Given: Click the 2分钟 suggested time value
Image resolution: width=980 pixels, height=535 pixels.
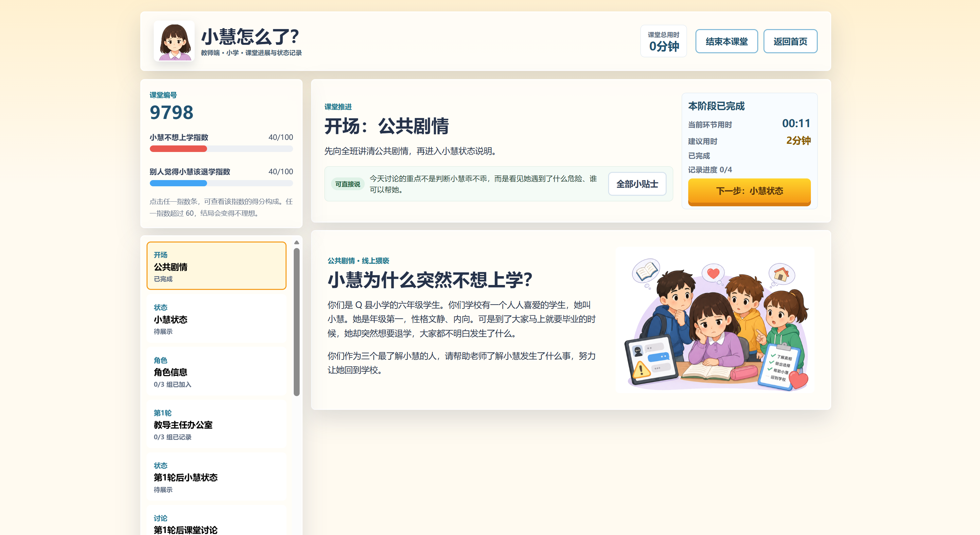Looking at the screenshot, I should click(798, 141).
